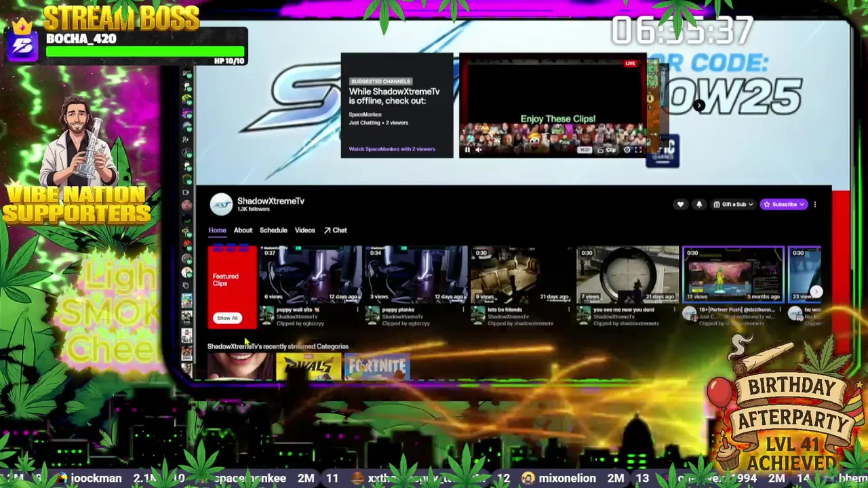Click the 'puppy wall sits' clip title

(298, 310)
